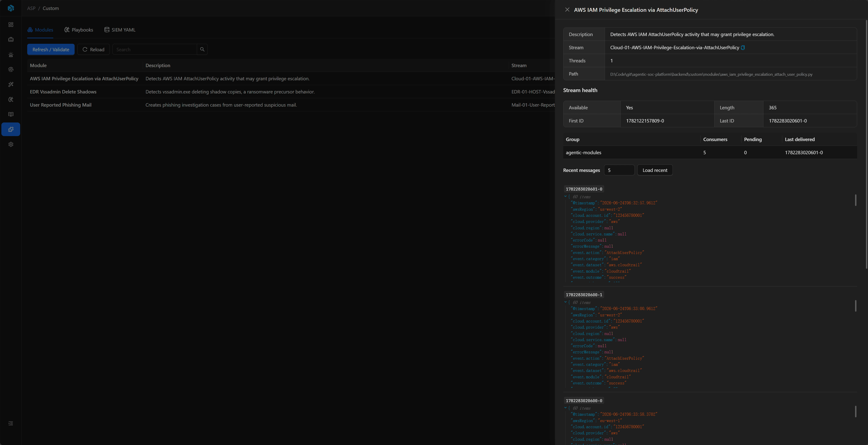The image size is (868, 445).
Task: Click the Load recent button
Action: click(x=655, y=170)
